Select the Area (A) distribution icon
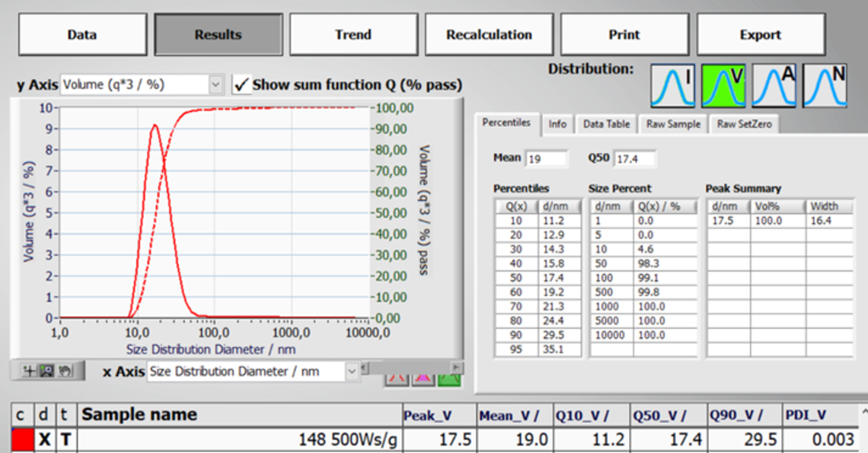This screenshot has width=868, height=453. pos(774,85)
